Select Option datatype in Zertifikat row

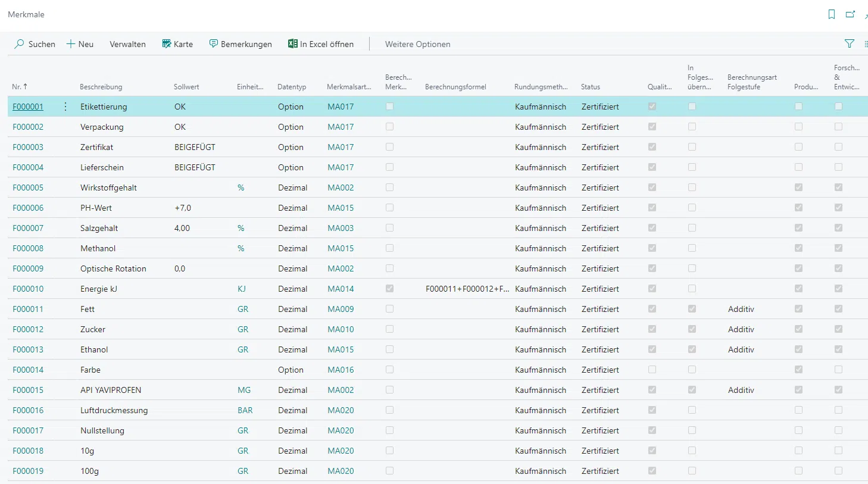tap(291, 147)
